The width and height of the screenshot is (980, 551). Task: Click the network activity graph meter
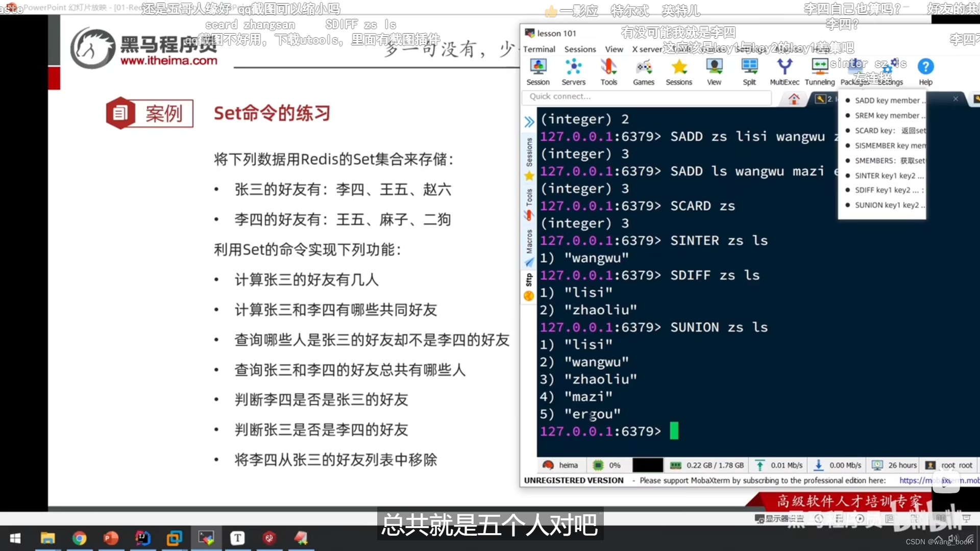click(647, 465)
